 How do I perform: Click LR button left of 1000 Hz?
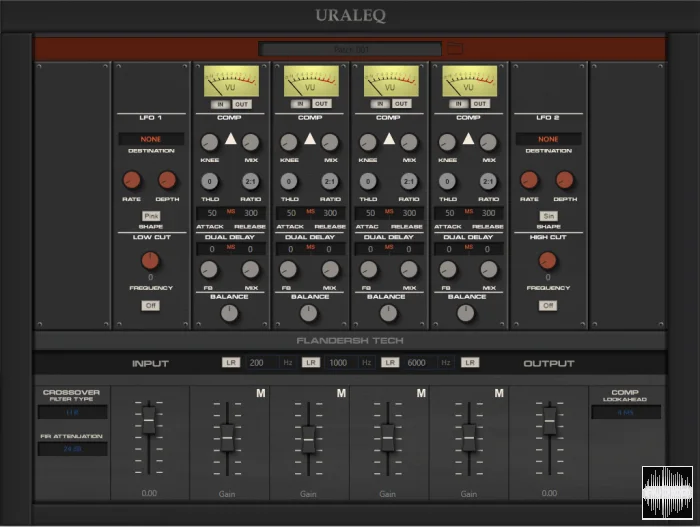[311, 362]
